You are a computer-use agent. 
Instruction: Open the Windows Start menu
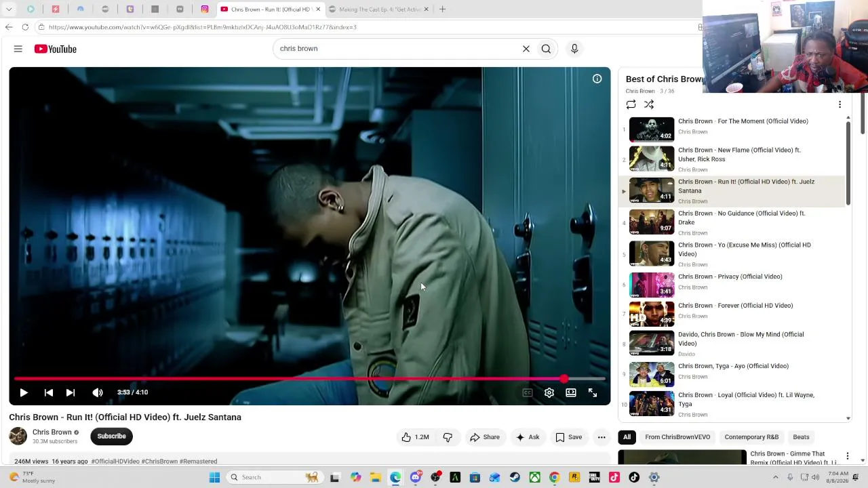pos(214,477)
